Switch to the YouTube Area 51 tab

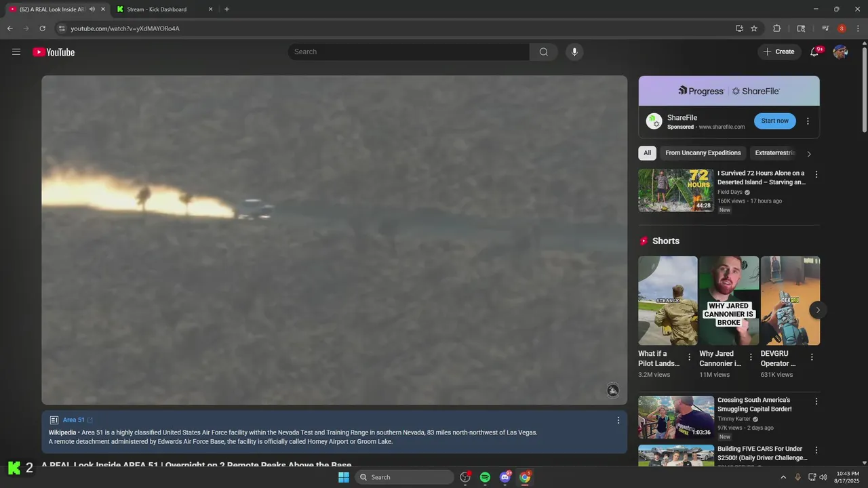coord(52,9)
